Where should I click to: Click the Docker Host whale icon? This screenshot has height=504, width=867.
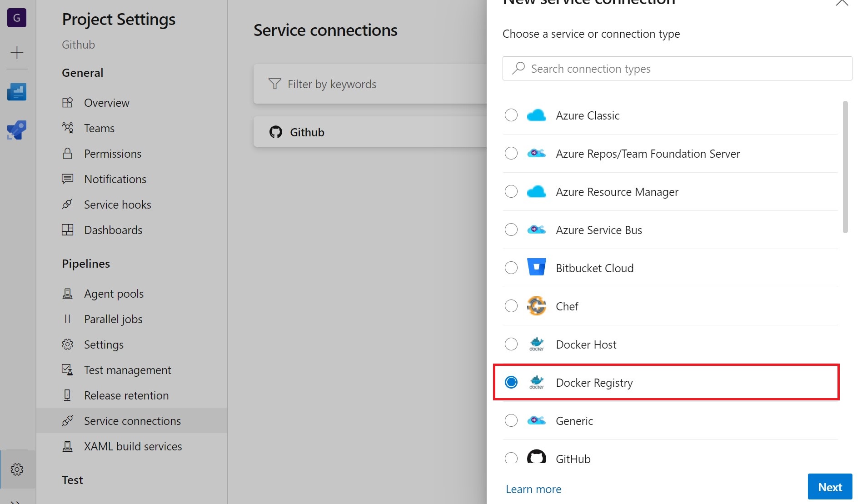(x=537, y=344)
